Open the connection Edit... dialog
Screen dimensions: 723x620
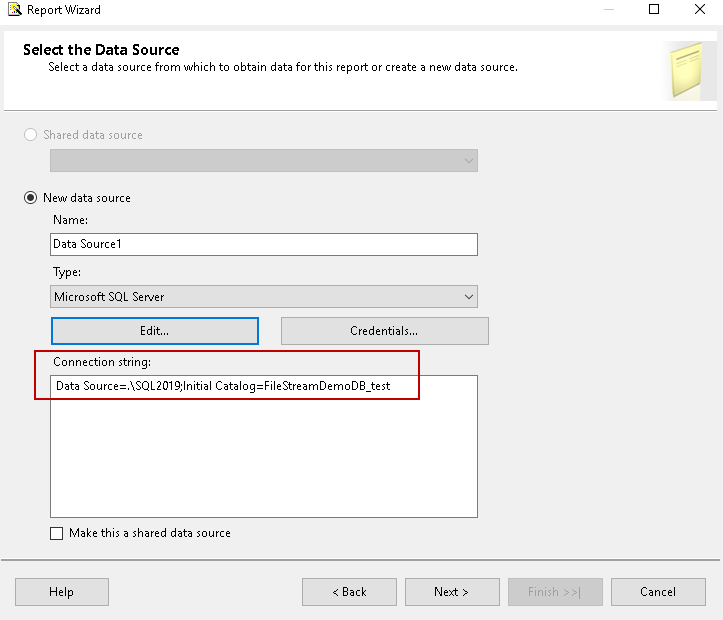[155, 331]
